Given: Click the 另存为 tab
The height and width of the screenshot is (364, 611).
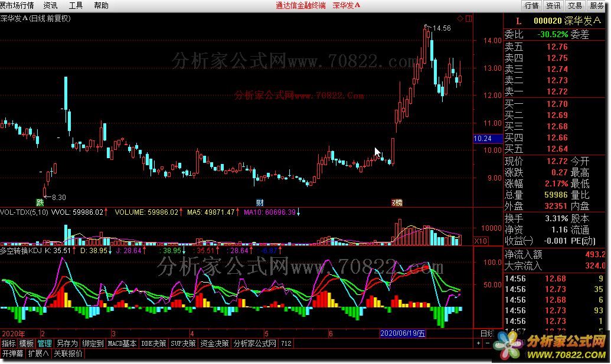Looking at the screenshot, I should pyautogui.click(x=67, y=343).
